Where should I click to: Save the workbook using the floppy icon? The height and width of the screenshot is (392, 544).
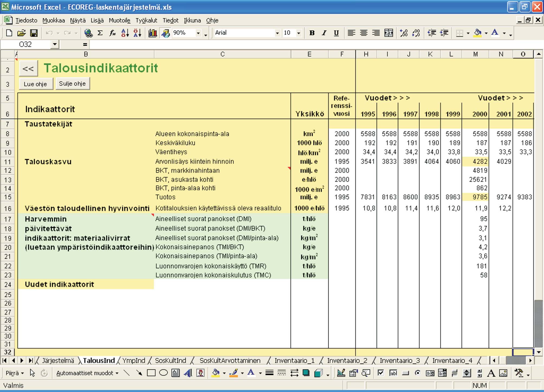(34, 33)
